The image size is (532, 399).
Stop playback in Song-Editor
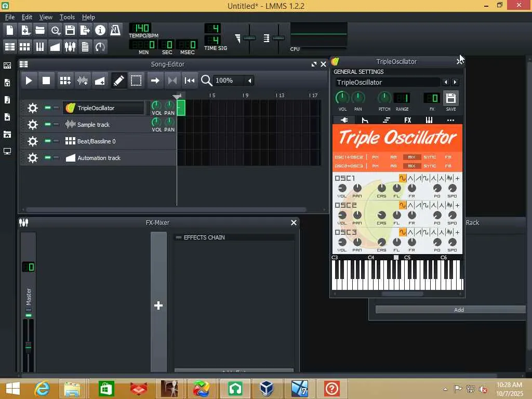[46, 81]
